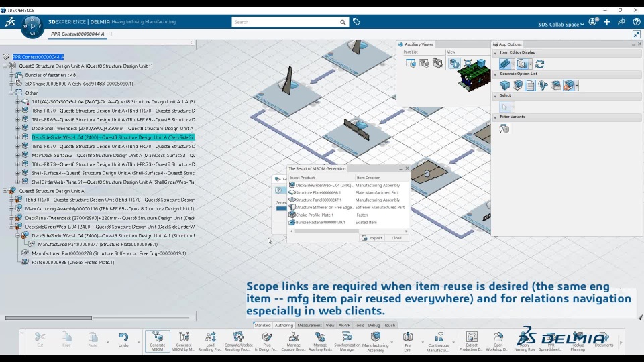Collapse the Select section in App Options
Viewport: 644px width, 362px height.
[495, 95]
